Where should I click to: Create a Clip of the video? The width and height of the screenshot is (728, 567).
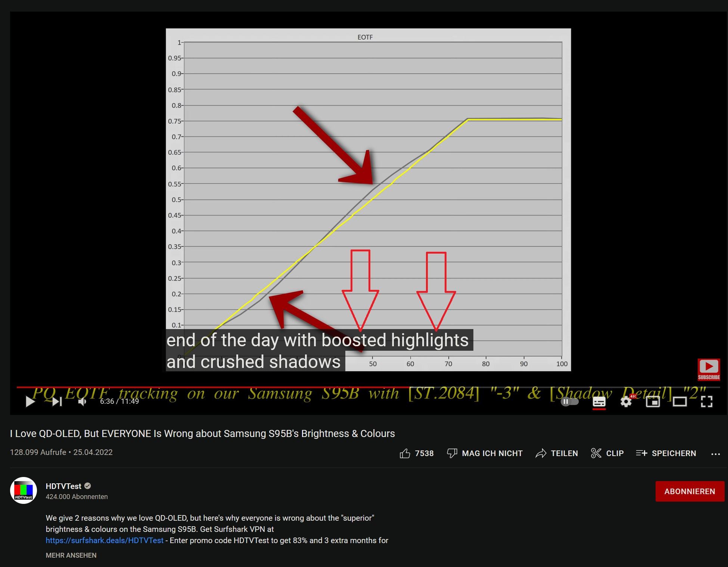(607, 453)
